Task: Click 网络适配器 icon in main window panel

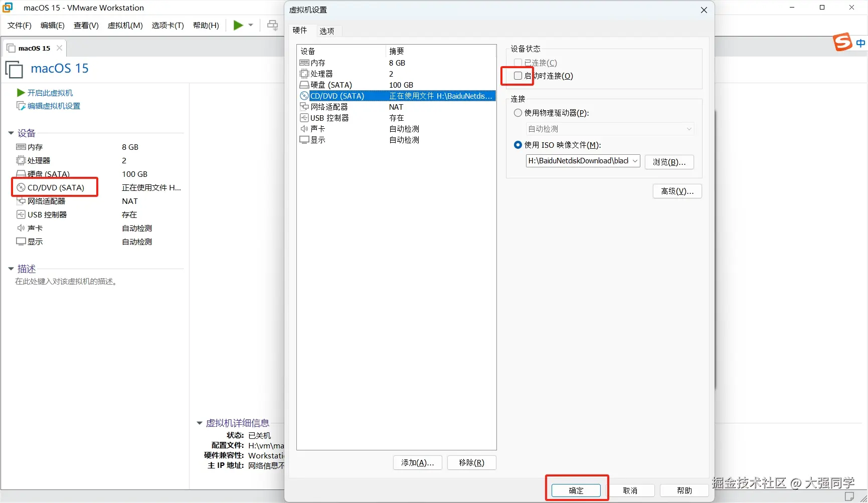Action: point(21,201)
